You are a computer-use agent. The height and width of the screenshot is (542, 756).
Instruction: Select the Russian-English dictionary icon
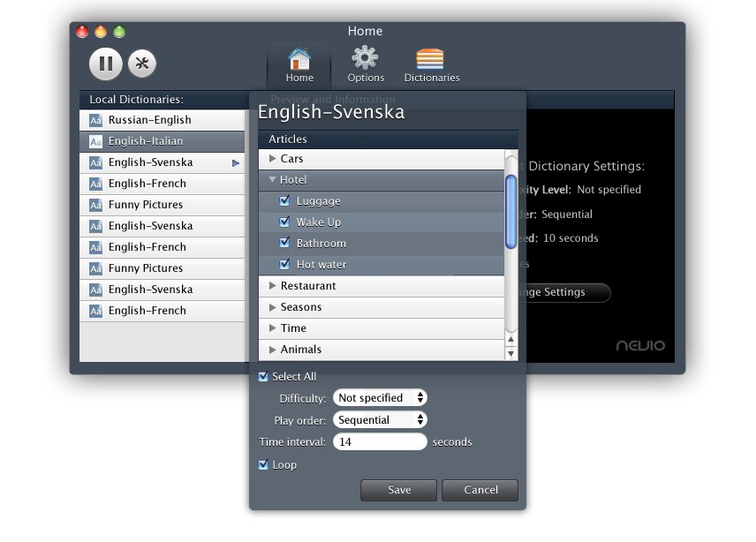(x=96, y=120)
